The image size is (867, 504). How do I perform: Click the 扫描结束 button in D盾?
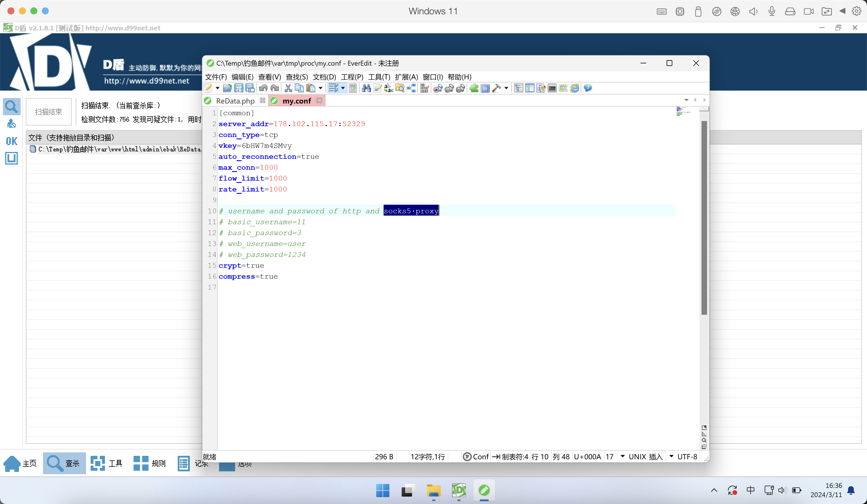click(48, 112)
